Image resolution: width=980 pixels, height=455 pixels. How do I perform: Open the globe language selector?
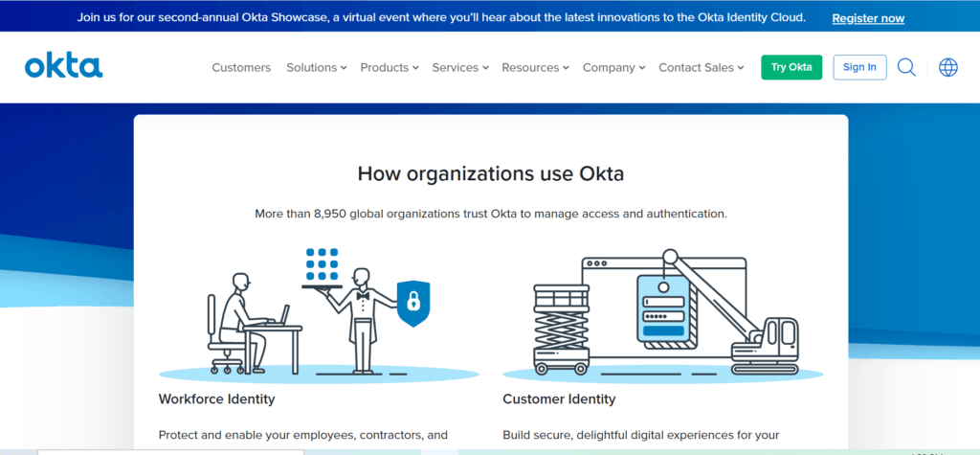pos(948,67)
